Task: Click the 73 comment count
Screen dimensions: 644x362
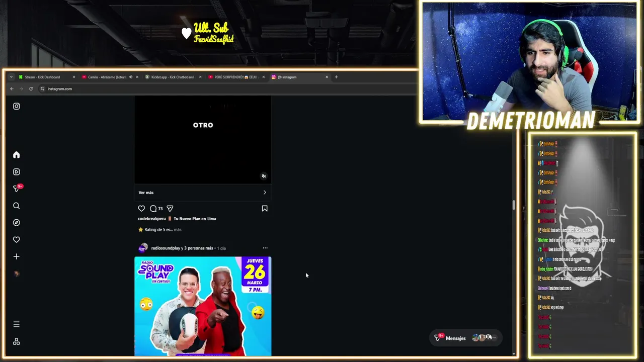Action: 160,209
